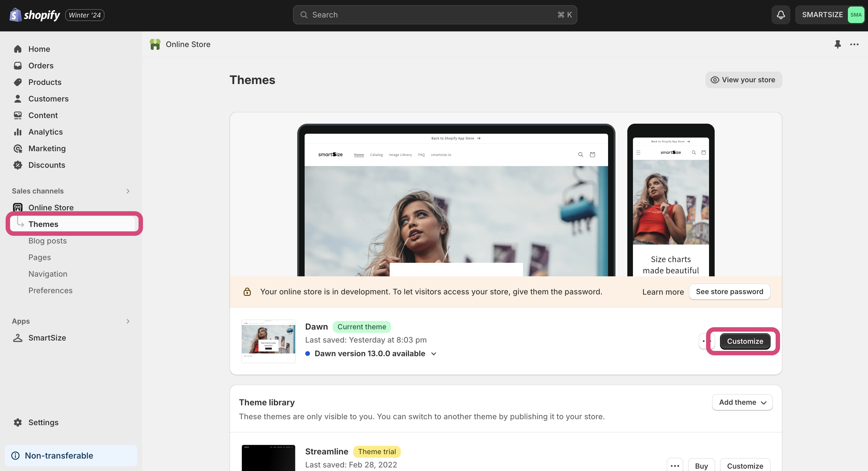
Task: Click the desktop theme preview image
Action: [x=456, y=200]
